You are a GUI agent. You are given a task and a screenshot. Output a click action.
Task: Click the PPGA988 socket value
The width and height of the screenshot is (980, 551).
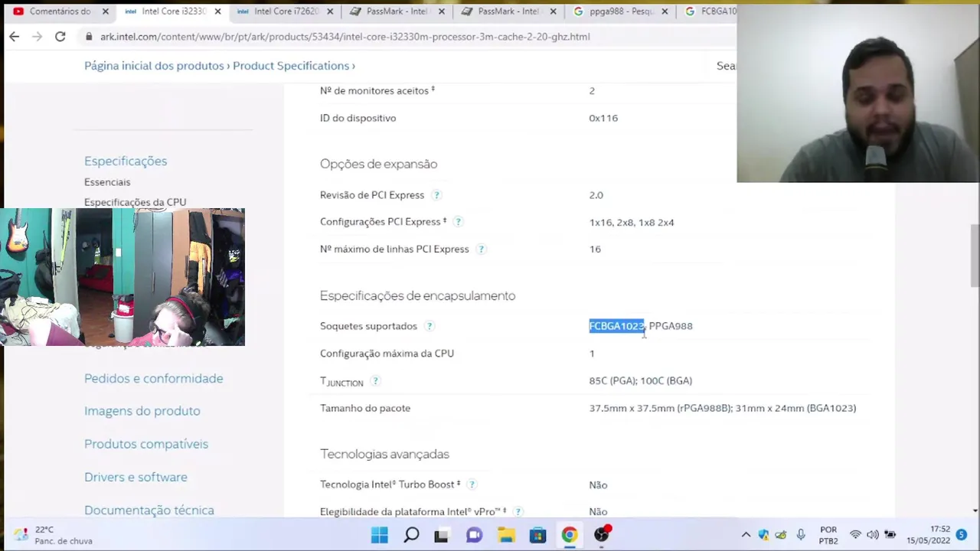click(671, 326)
